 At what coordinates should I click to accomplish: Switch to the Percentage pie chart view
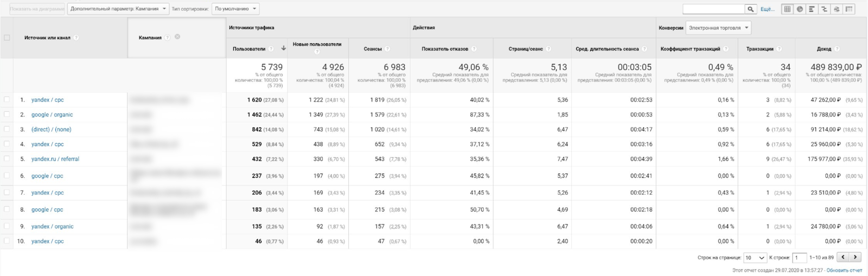[x=800, y=9]
